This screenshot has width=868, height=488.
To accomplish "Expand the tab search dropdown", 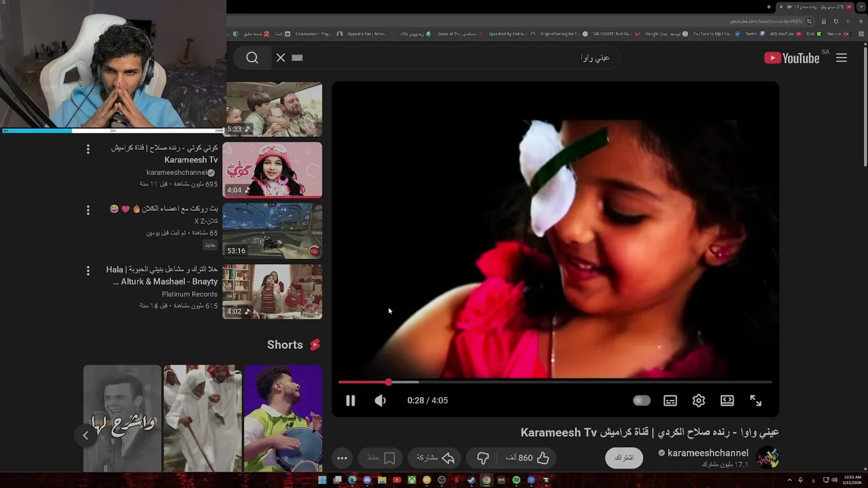I will click(x=862, y=7).
